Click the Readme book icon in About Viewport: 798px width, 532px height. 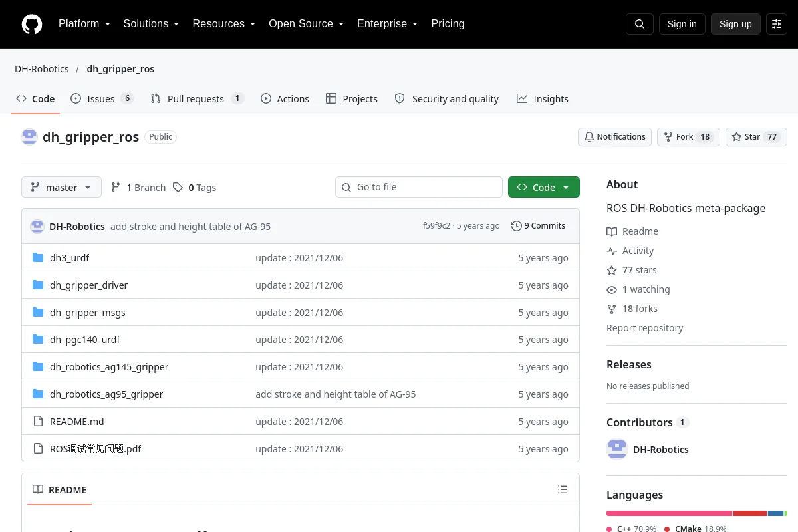tap(612, 232)
